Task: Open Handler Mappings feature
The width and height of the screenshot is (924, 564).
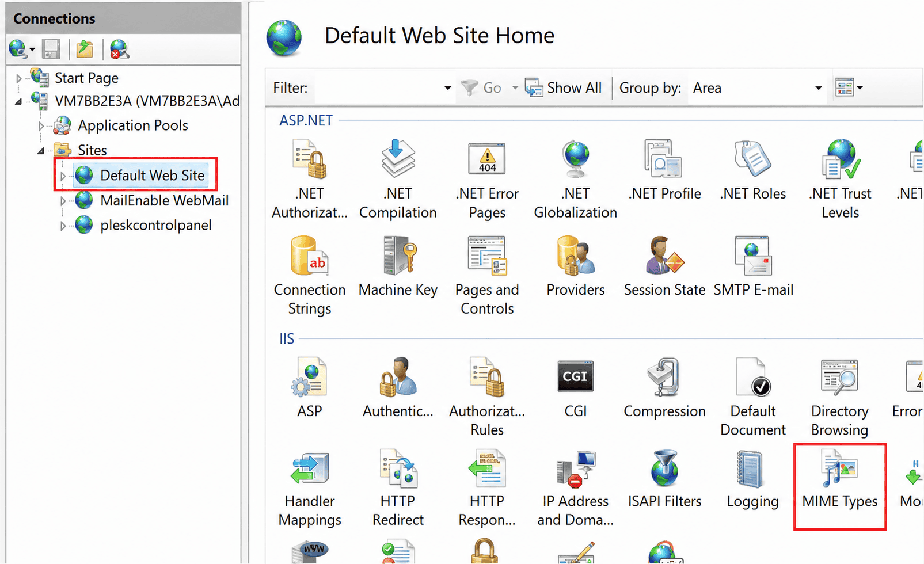Action: (310, 490)
